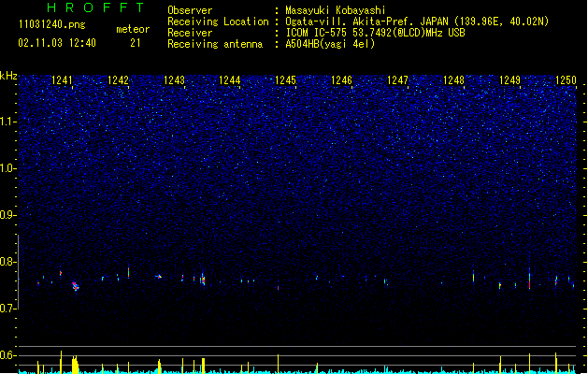Click the date stamp 02.11.03 12:40
The image size is (588, 374).
click(57, 43)
